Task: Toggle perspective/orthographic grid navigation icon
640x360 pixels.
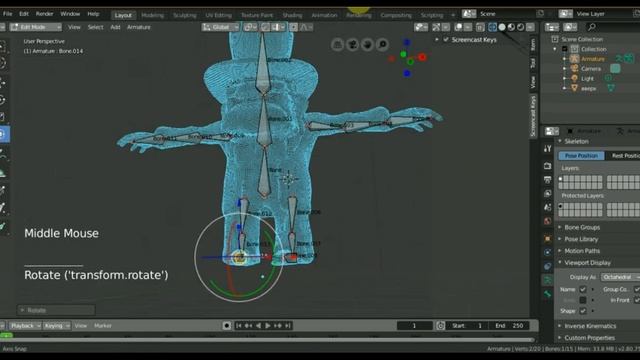Action: tap(338, 44)
